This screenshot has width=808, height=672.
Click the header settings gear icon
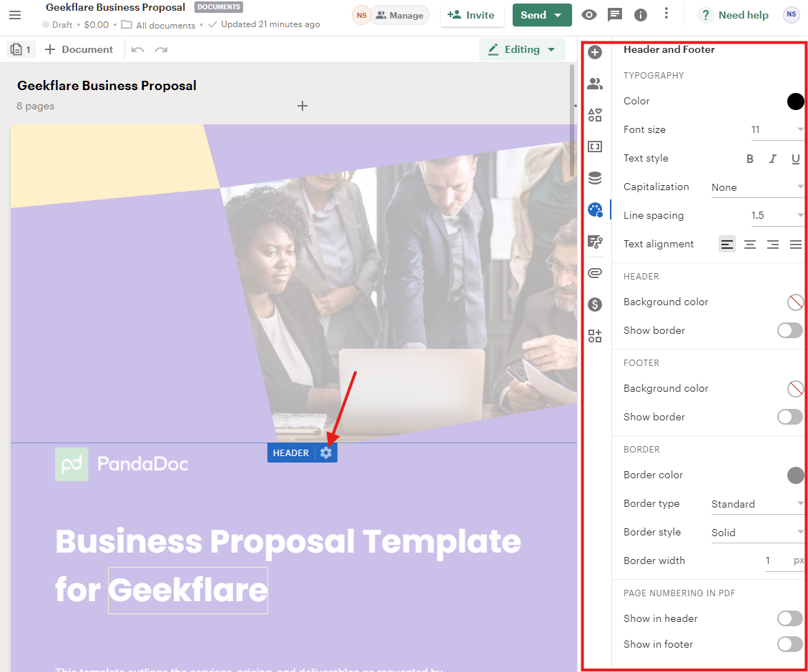pos(325,453)
